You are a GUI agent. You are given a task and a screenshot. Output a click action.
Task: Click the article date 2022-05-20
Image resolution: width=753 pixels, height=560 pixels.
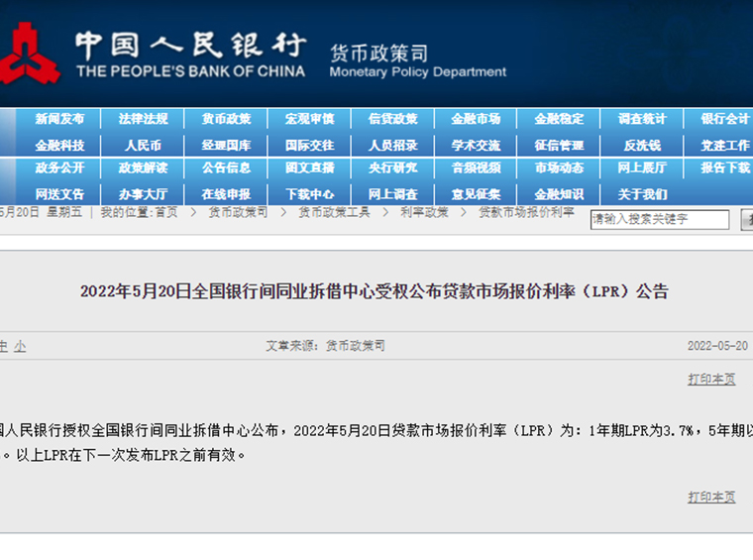717,346
